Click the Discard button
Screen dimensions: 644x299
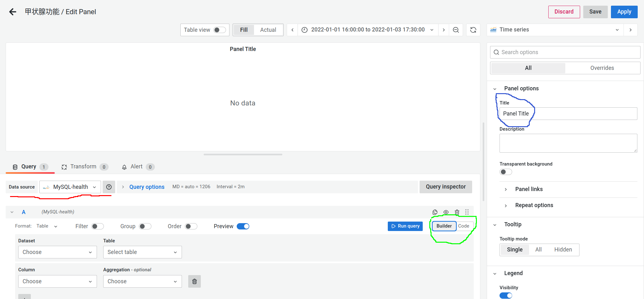click(564, 12)
